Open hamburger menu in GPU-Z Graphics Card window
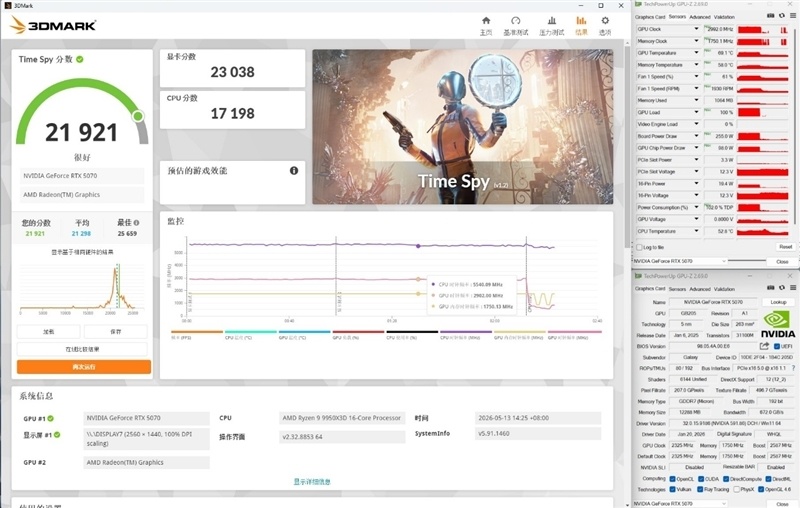This screenshot has height=508, width=800. (x=793, y=288)
